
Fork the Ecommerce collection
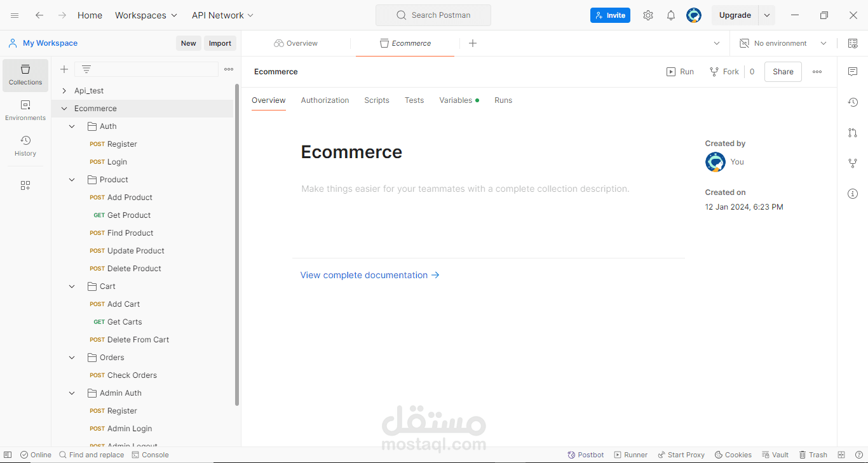pos(724,72)
